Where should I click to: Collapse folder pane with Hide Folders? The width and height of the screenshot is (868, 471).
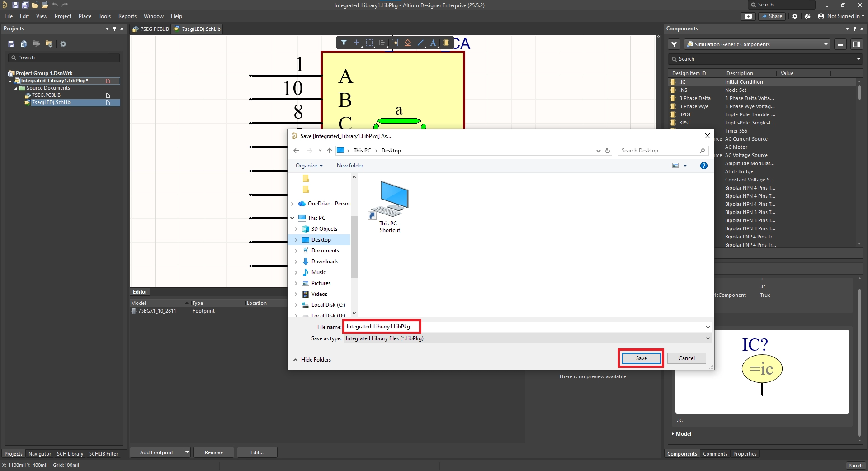coord(312,360)
